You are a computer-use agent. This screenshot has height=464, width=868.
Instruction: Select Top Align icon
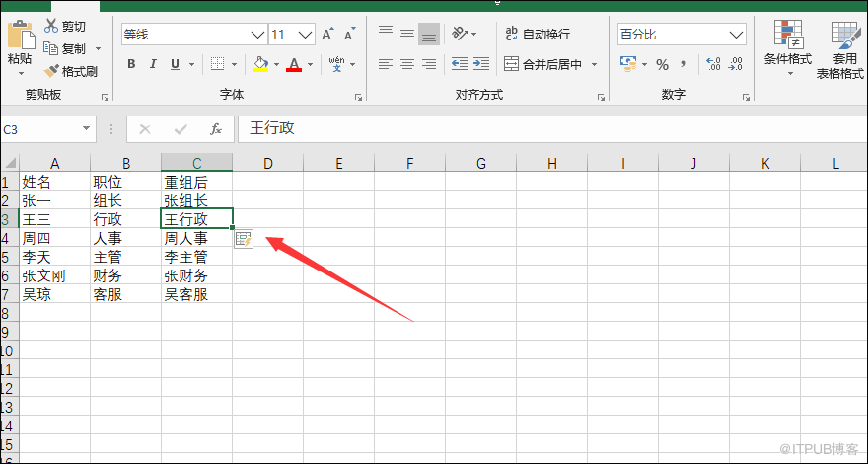point(386,34)
